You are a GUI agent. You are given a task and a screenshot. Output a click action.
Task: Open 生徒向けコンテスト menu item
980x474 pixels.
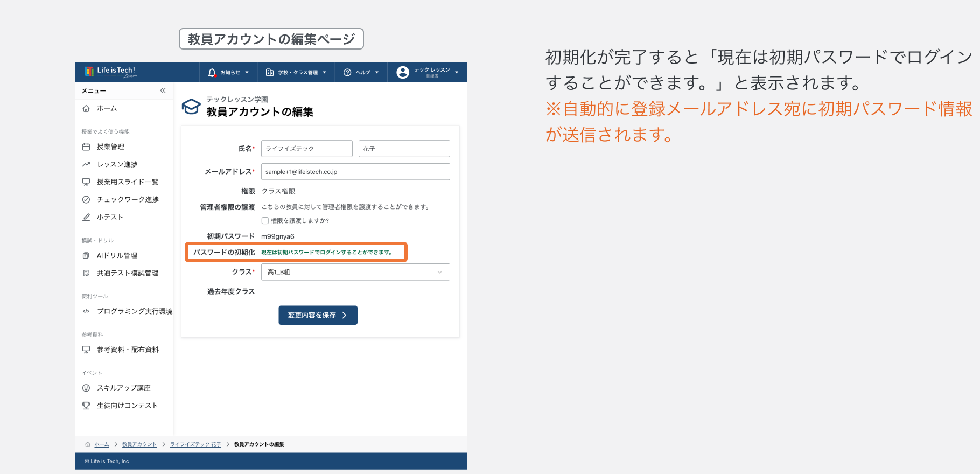127,406
